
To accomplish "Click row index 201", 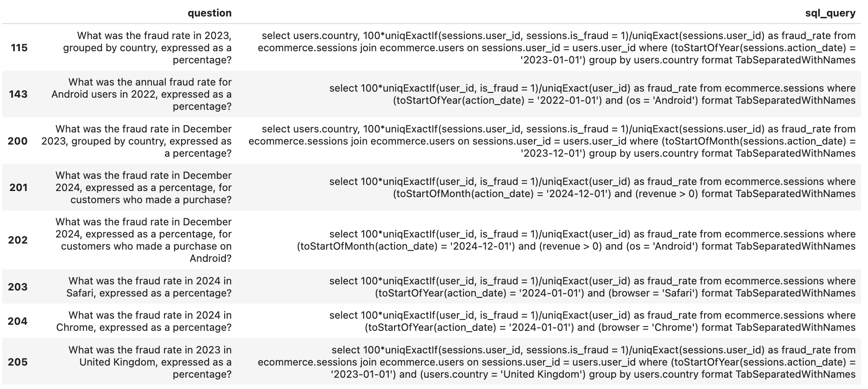I will click(x=18, y=188).
